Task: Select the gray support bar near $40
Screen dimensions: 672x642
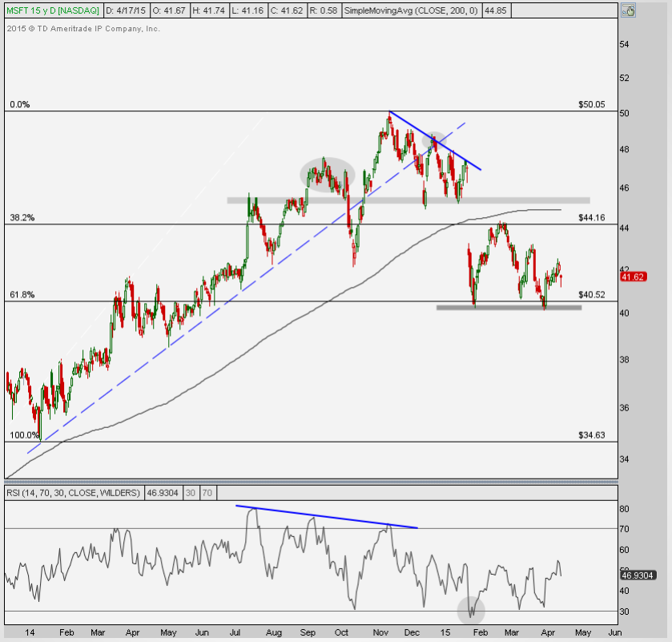Action: pyautogui.click(x=508, y=307)
